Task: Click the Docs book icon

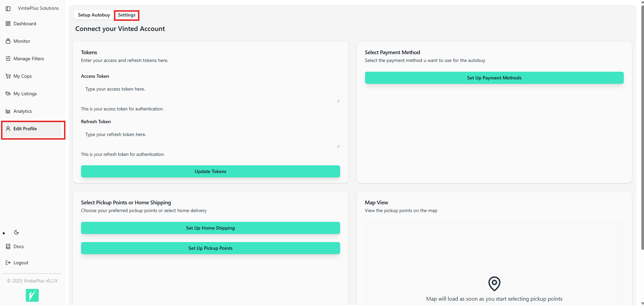Action: tap(8, 246)
